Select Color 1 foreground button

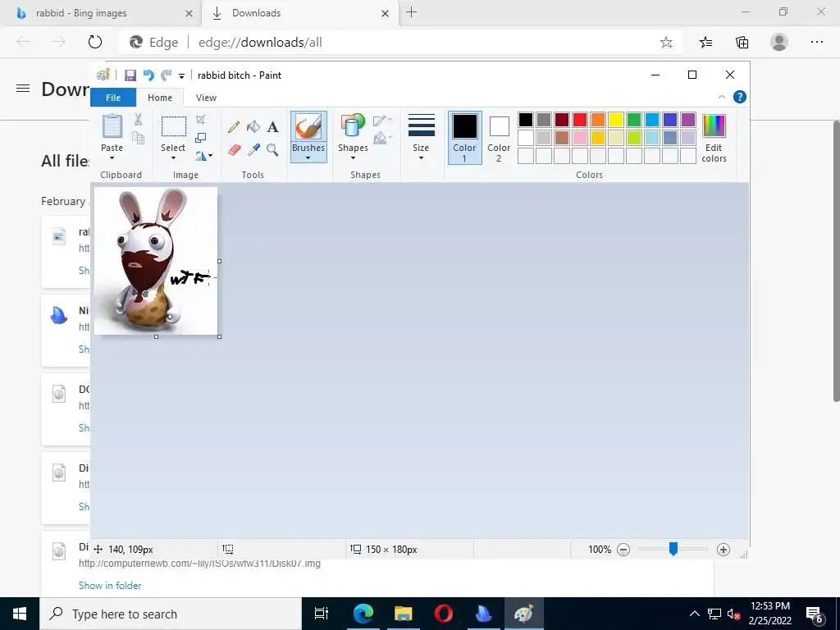pyautogui.click(x=464, y=138)
